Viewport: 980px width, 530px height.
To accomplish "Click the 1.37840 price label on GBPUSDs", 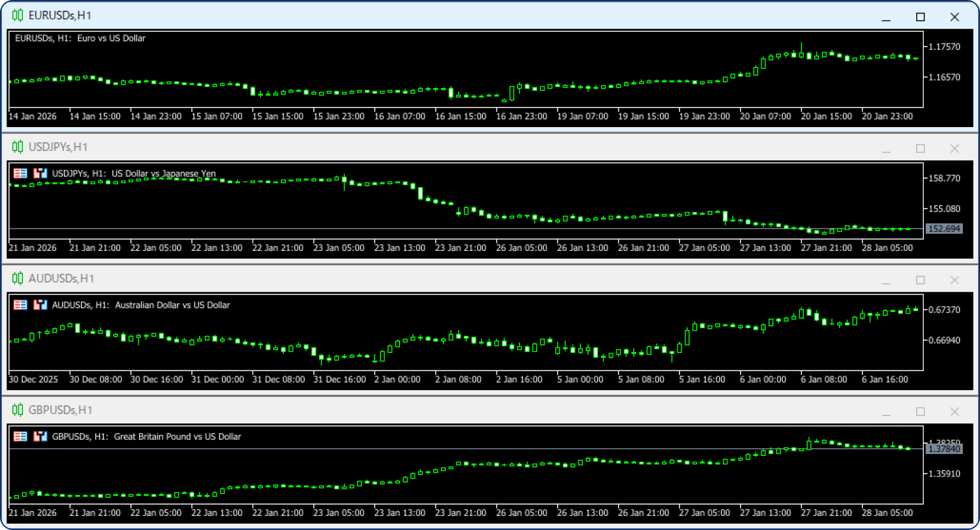I will pos(944,450).
